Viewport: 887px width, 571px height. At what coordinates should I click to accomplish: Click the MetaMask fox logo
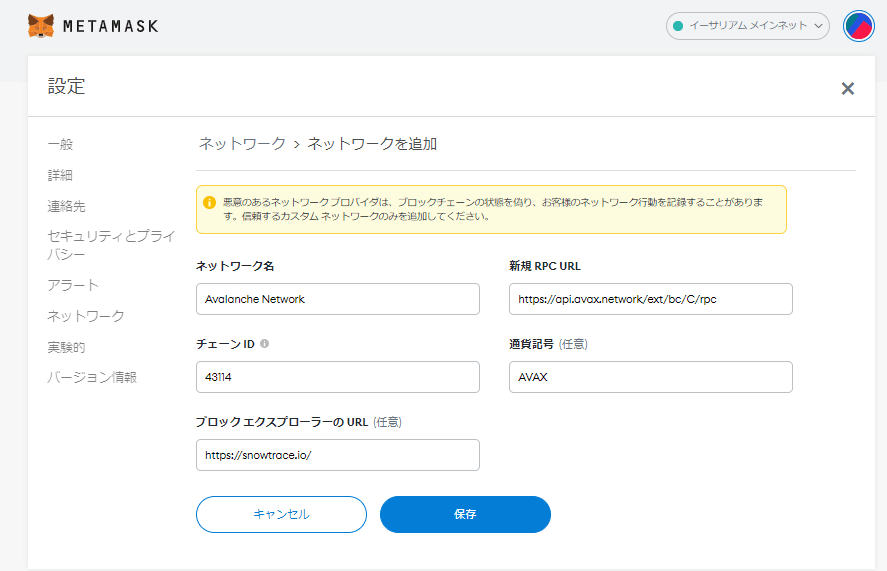41,26
